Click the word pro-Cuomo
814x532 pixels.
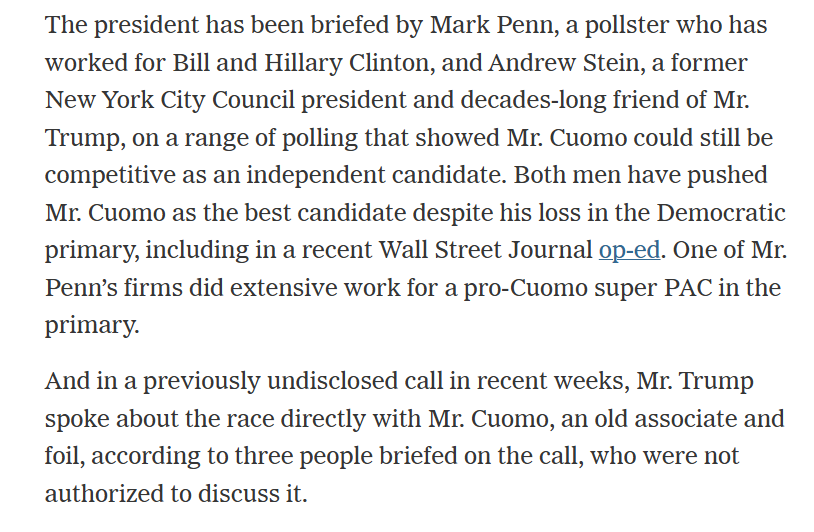(525, 289)
